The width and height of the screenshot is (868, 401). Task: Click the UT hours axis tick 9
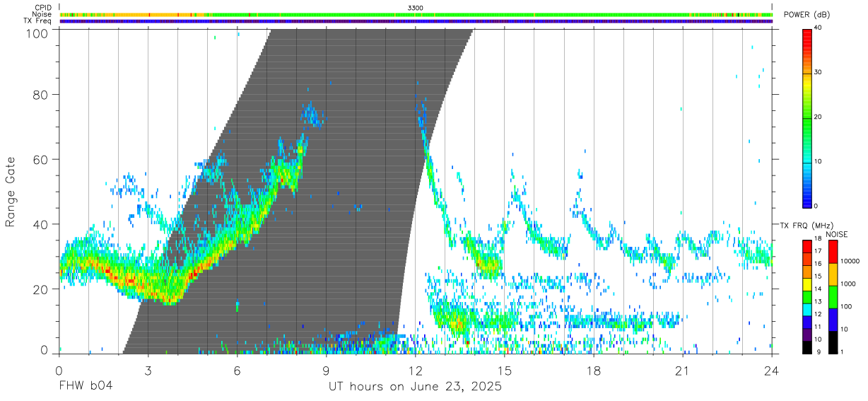(327, 371)
